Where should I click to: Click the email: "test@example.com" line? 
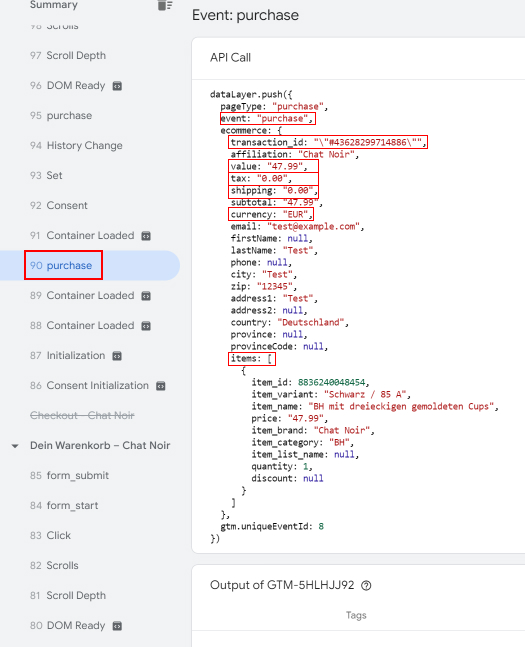[x=297, y=227]
